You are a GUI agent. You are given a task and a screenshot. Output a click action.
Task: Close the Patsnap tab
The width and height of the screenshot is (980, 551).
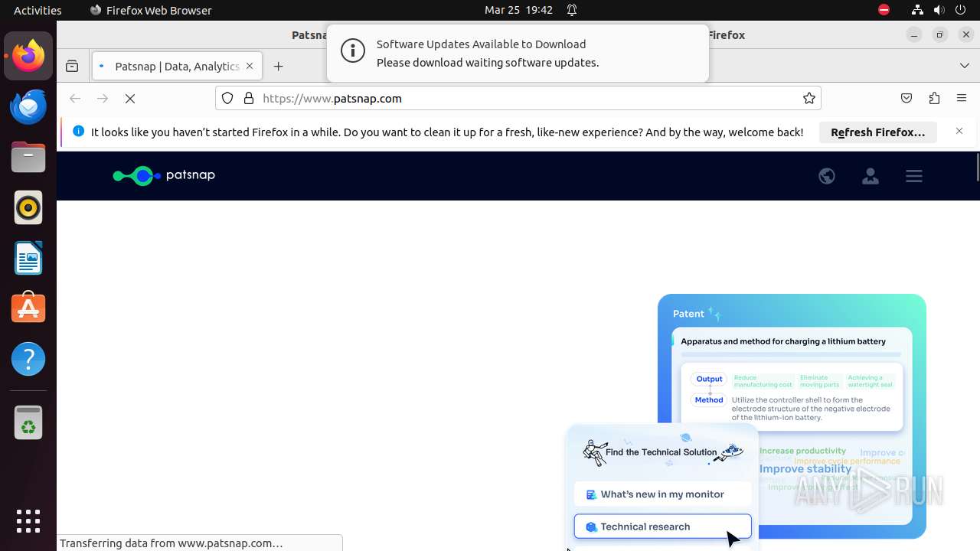coord(250,67)
